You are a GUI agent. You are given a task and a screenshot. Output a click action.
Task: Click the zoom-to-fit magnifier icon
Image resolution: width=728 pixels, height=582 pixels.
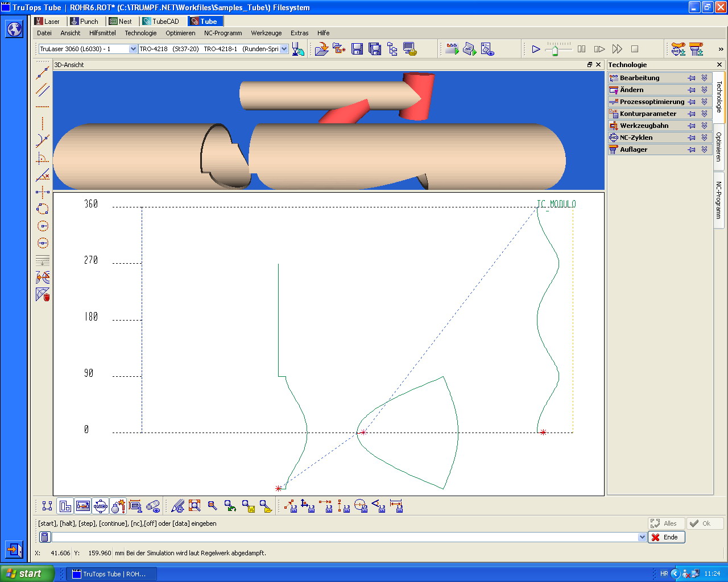195,506
